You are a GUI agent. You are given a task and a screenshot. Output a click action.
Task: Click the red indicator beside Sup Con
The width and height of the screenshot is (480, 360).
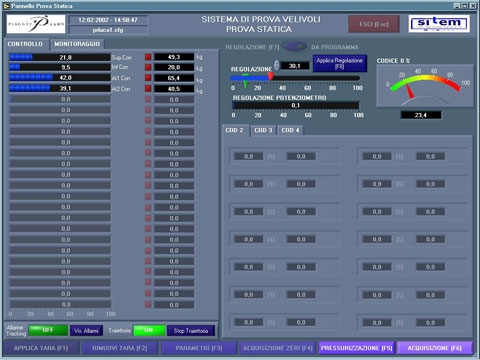[x=148, y=57]
